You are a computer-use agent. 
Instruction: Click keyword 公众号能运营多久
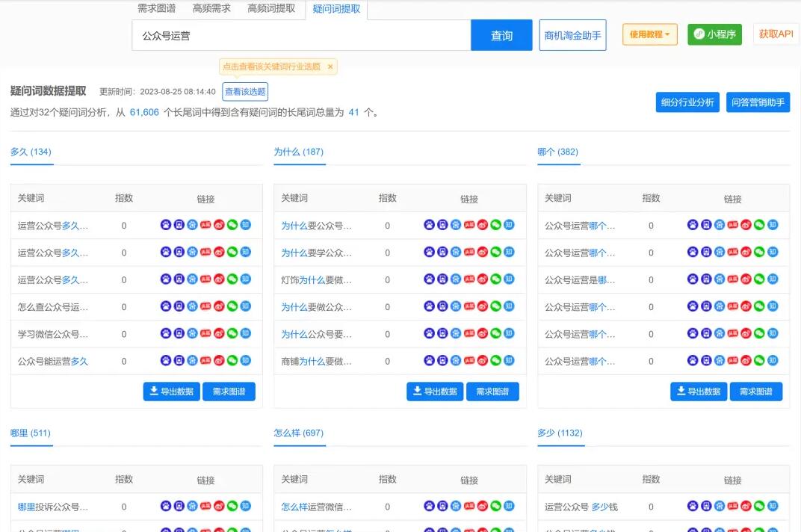tap(53, 362)
